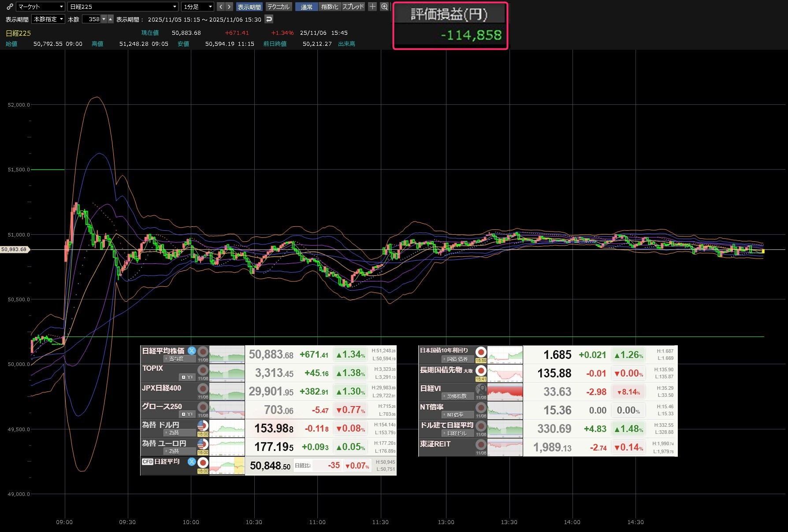Toggle the 表示期間 button in toolbar
Screen dimensions: 788x532
click(249, 7)
